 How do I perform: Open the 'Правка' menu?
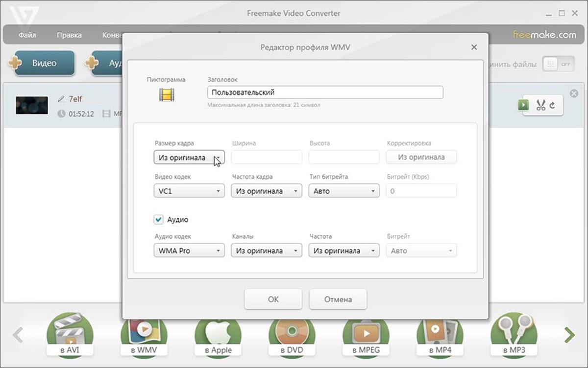point(69,35)
